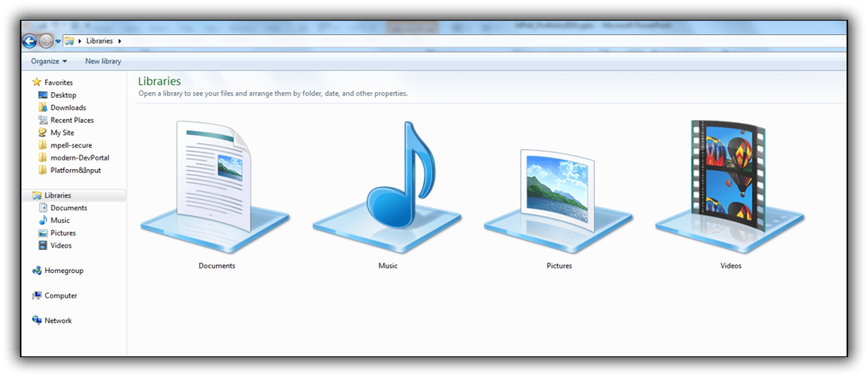Click the Libraries breadcrumb text
The width and height of the screenshot is (868, 377).
click(x=99, y=41)
